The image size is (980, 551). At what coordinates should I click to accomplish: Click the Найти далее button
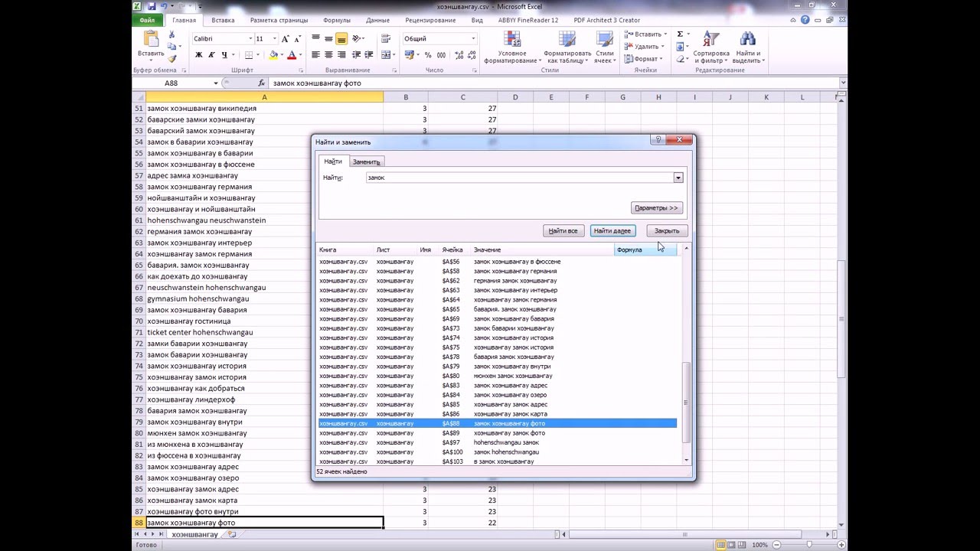click(x=612, y=230)
